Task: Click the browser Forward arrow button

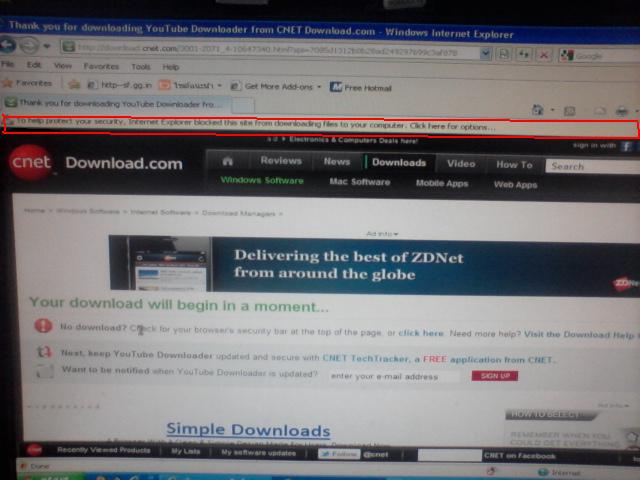Action: tap(29, 45)
